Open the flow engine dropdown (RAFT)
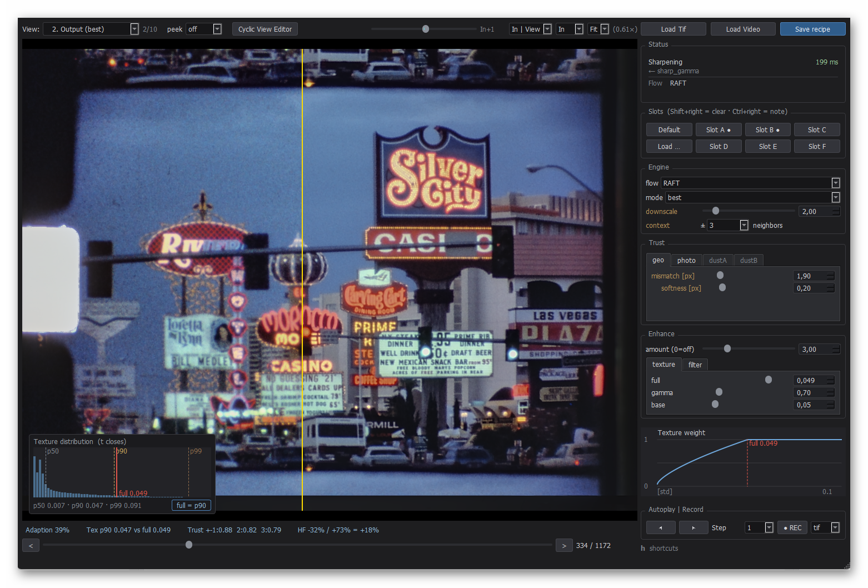The height and width of the screenshot is (588, 868). pyautogui.click(x=750, y=183)
